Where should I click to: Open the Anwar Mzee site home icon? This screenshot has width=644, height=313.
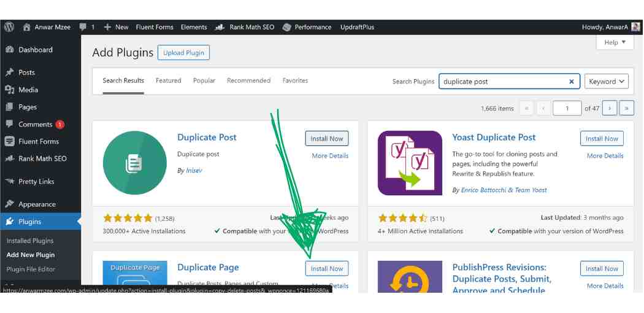coord(27,27)
